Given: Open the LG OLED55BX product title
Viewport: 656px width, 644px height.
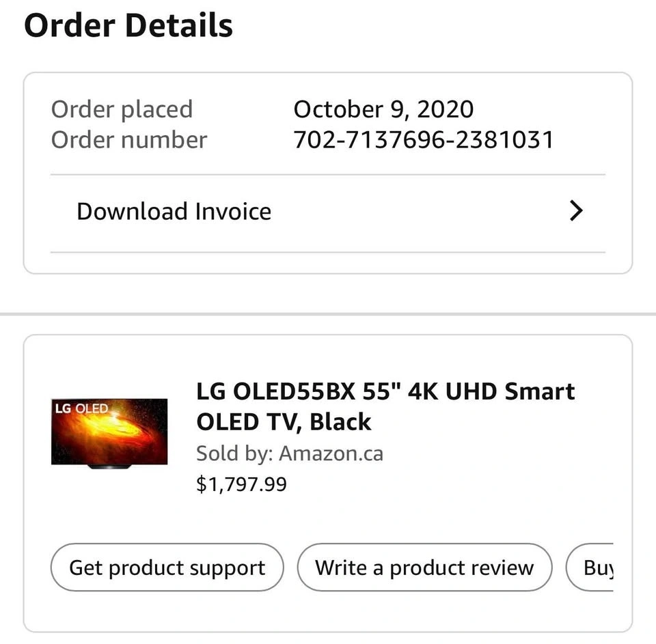Looking at the screenshot, I should pyautogui.click(x=385, y=406).
